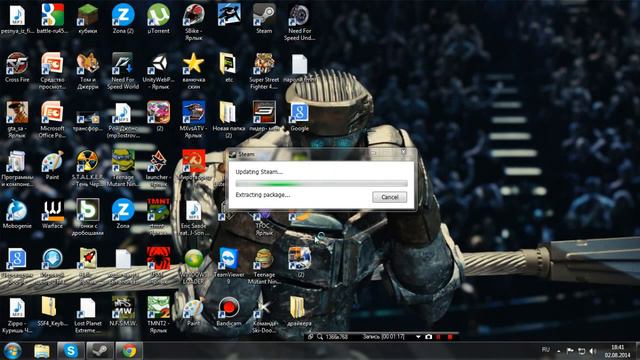Image resolution: width=640 pixels, height=360 pixels.
Task: Open the Windows Start menu
Action: pyautogui.click(x=13, y=351)
